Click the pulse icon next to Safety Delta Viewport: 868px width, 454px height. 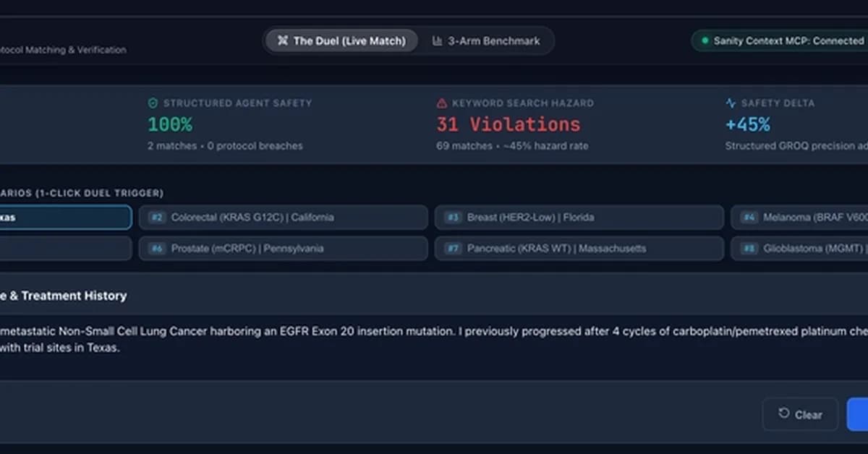(731, 103)
